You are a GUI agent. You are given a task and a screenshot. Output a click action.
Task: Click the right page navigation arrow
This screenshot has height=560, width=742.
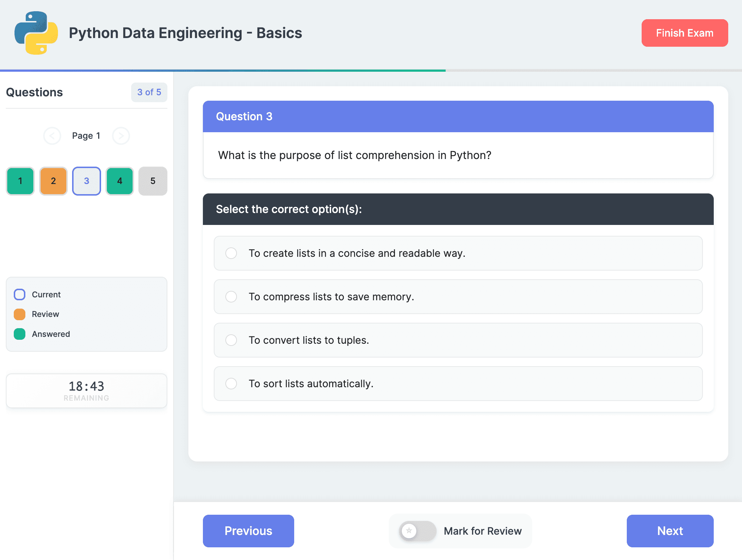pyautogui.click(x=121, y=136)
